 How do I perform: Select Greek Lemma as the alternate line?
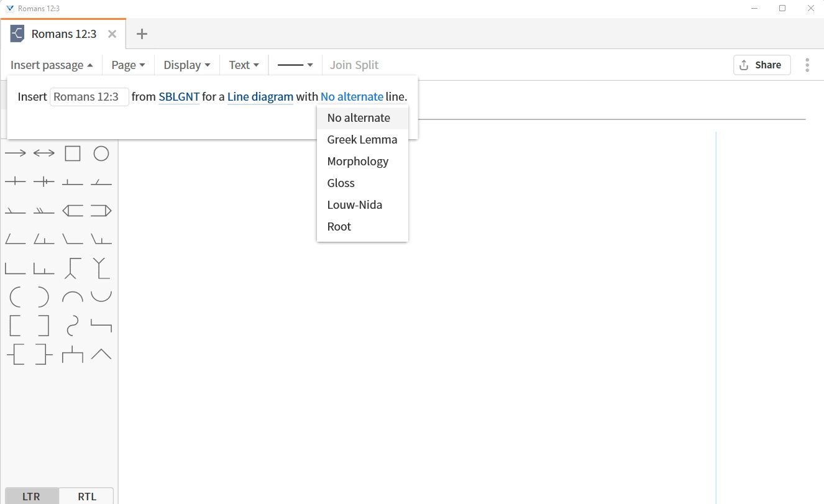[362, 139]
